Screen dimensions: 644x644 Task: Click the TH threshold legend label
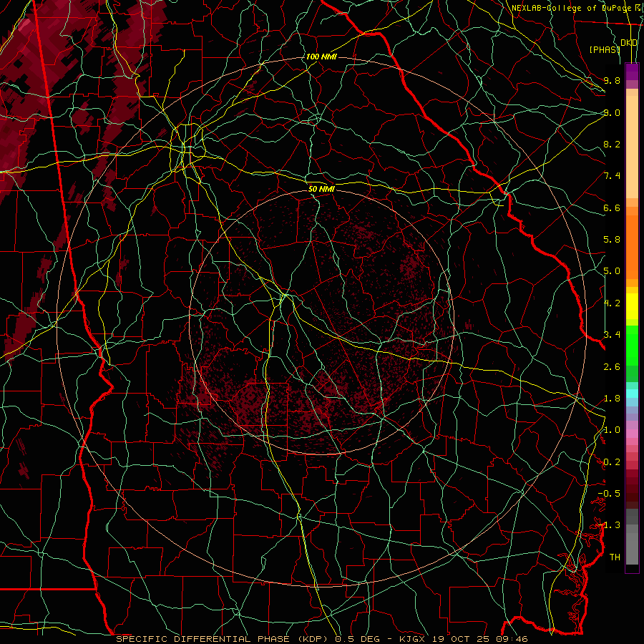[x=615, y=557]
